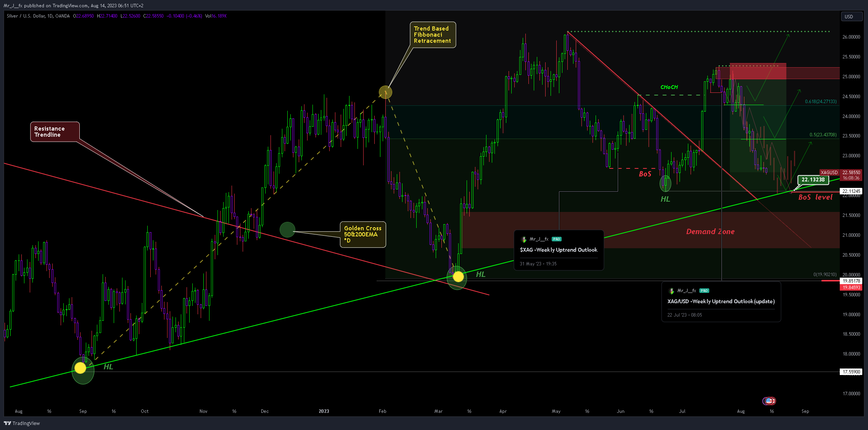Click the Silver / U.S. Dollar symbol title

38,16
